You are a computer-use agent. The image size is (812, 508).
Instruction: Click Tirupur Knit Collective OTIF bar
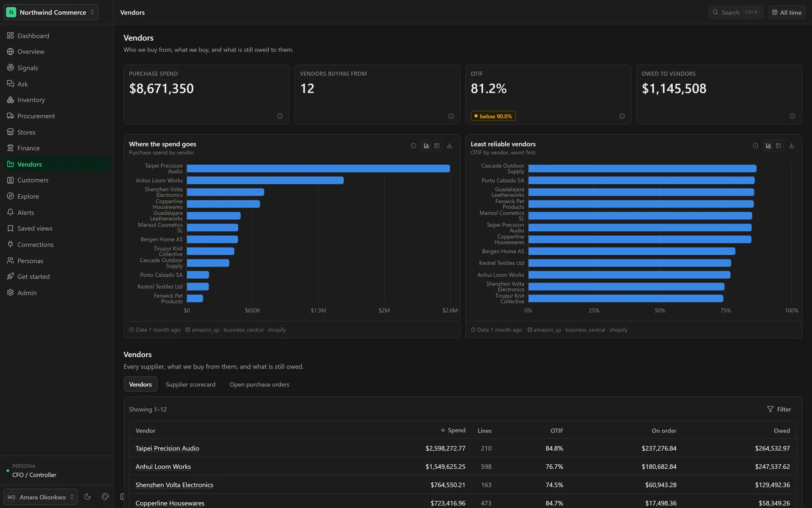click(x=626, y=298)
